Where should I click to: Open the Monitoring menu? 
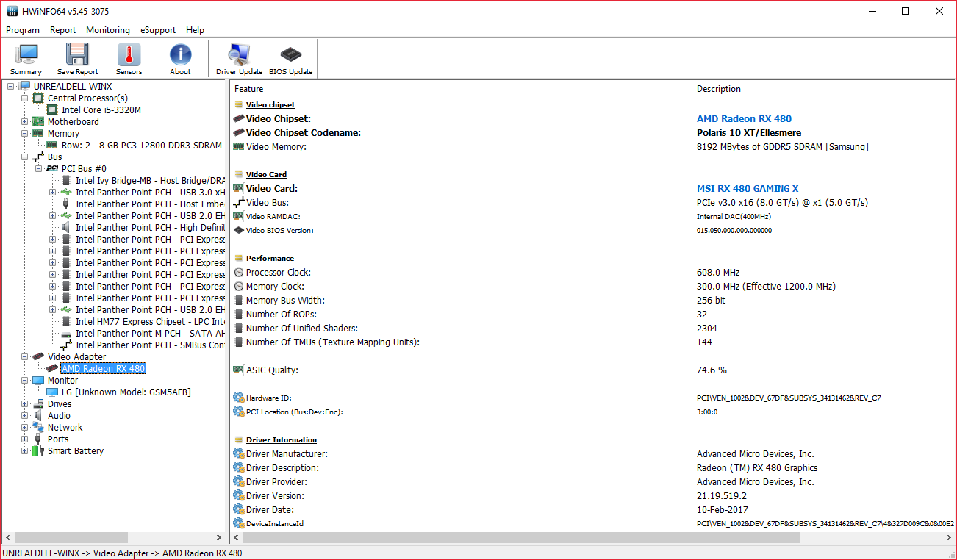pos(108,30)
